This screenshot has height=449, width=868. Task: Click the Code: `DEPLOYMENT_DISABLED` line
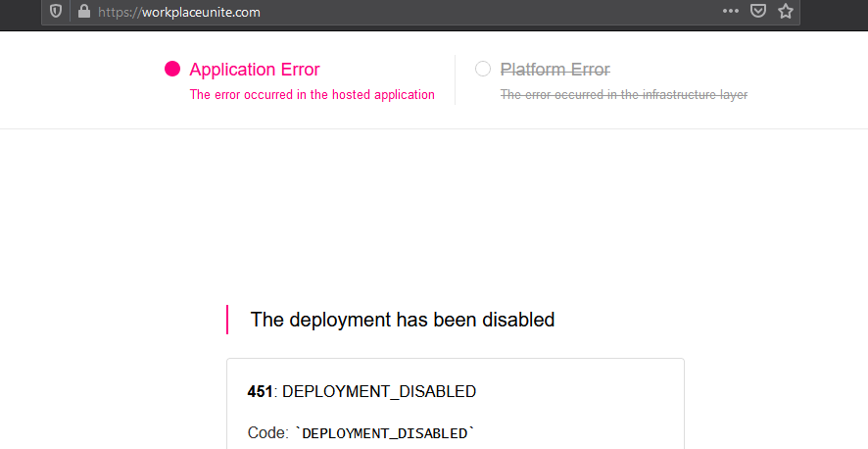[x=361, y=433]
